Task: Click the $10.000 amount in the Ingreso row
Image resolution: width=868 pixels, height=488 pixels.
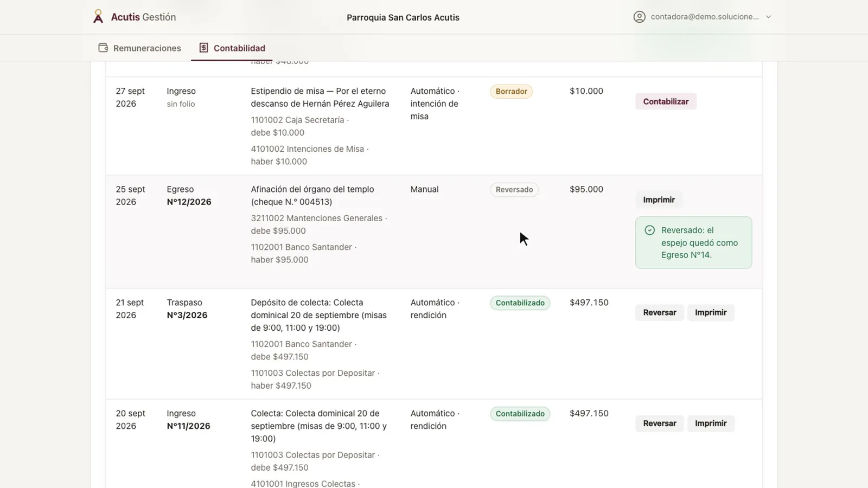Action: point(586,91)
